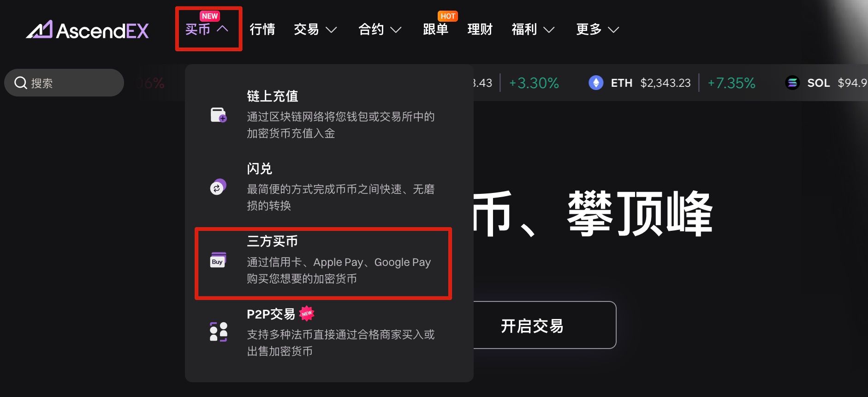868x397 pixels.
Task: Click the 搜索 search input field
Action: click(x=64, y=83)
